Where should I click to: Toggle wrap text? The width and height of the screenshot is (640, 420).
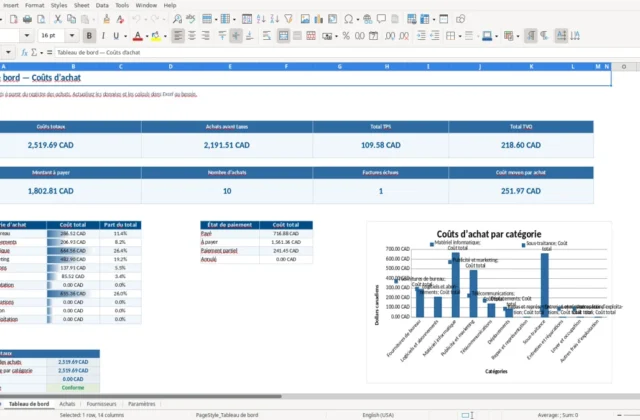267,36
